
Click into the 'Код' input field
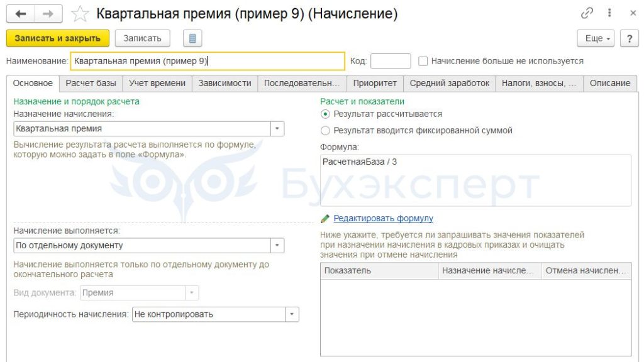(391, 61)
